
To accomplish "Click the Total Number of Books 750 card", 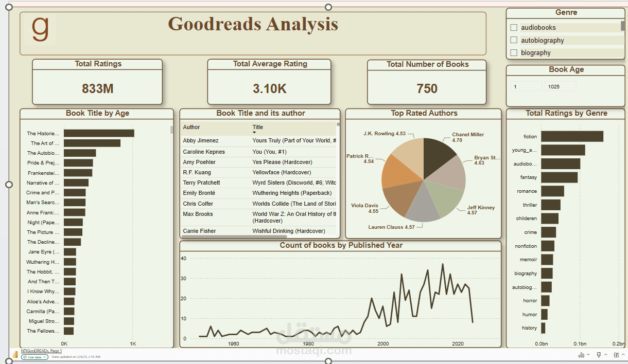I will point(427,82).
